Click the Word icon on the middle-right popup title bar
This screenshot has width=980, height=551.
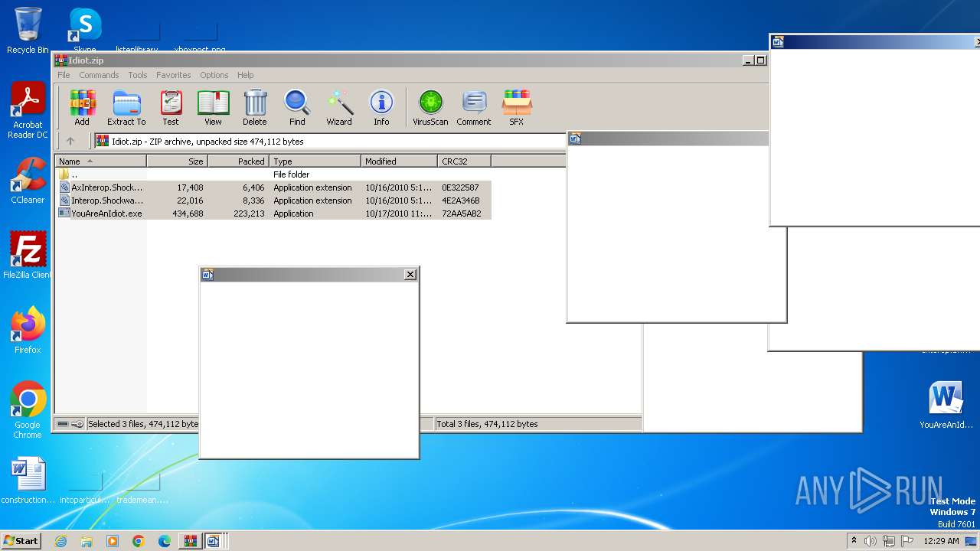click(x=575, y=139)
